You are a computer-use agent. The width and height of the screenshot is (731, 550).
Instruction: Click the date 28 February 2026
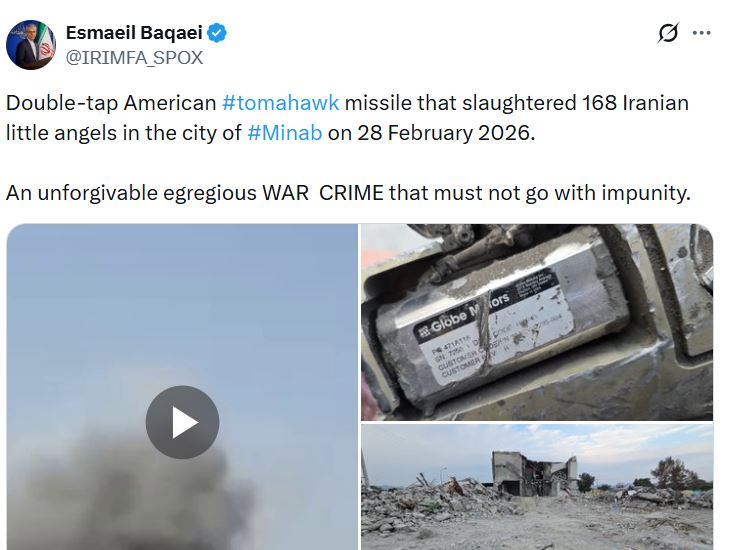point(443,133)
